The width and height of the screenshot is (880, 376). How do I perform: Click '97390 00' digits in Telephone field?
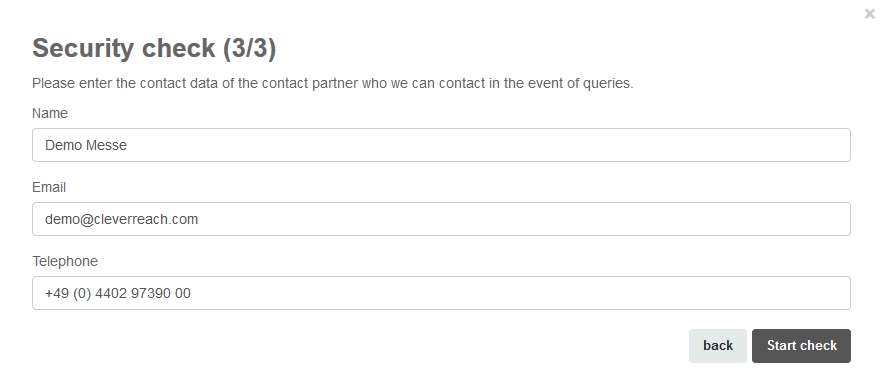point(161,294)
